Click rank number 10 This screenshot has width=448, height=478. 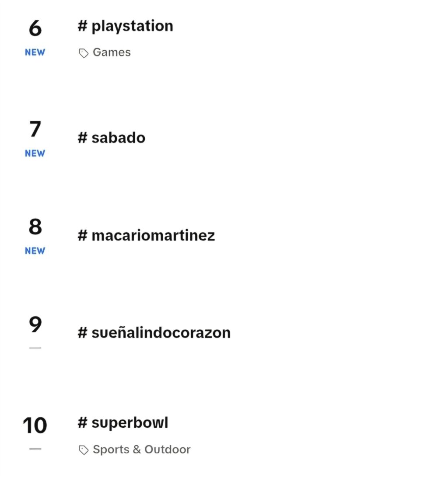click(x=35, y=425)
